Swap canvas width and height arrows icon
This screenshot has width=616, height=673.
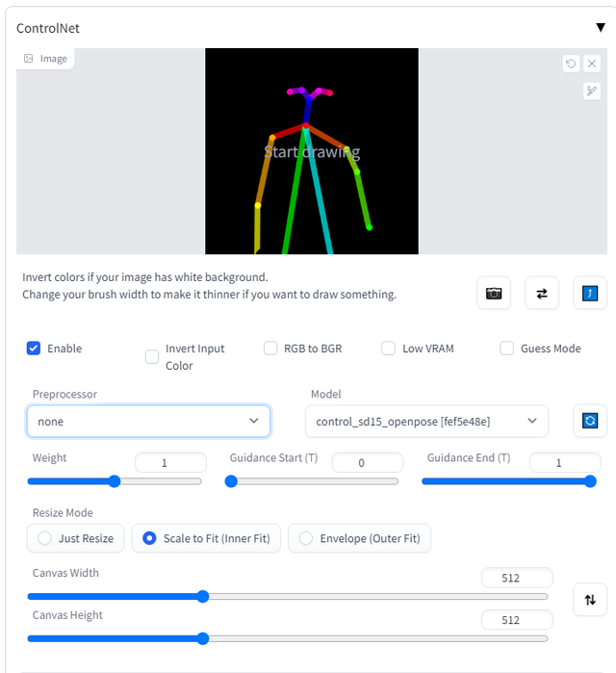590,600
